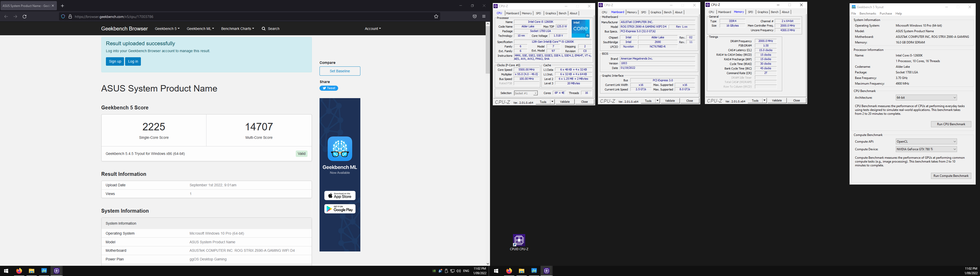Bookmark this page with the star
980x276 pixels.
tap(436, 16)
